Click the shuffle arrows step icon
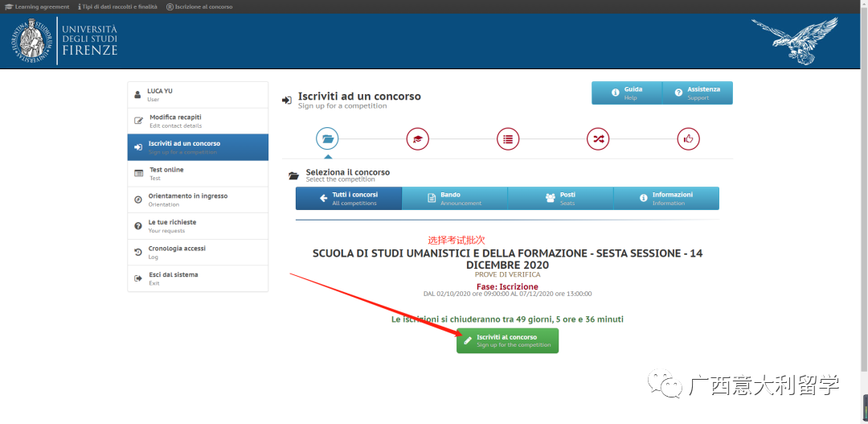The image size is (868, 424). tap(598, 139)
